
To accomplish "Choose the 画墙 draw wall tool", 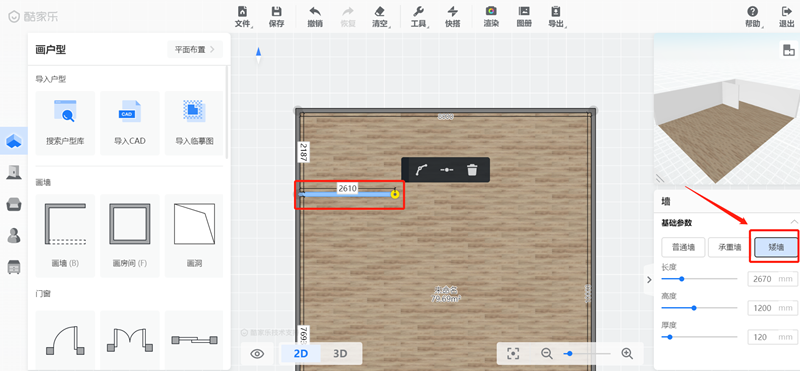I will point(65,235).
